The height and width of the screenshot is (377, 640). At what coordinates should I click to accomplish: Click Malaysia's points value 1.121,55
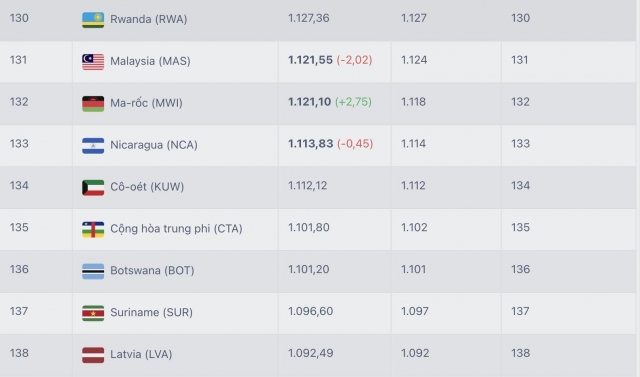pyautogui.click(x=310, y=60)
